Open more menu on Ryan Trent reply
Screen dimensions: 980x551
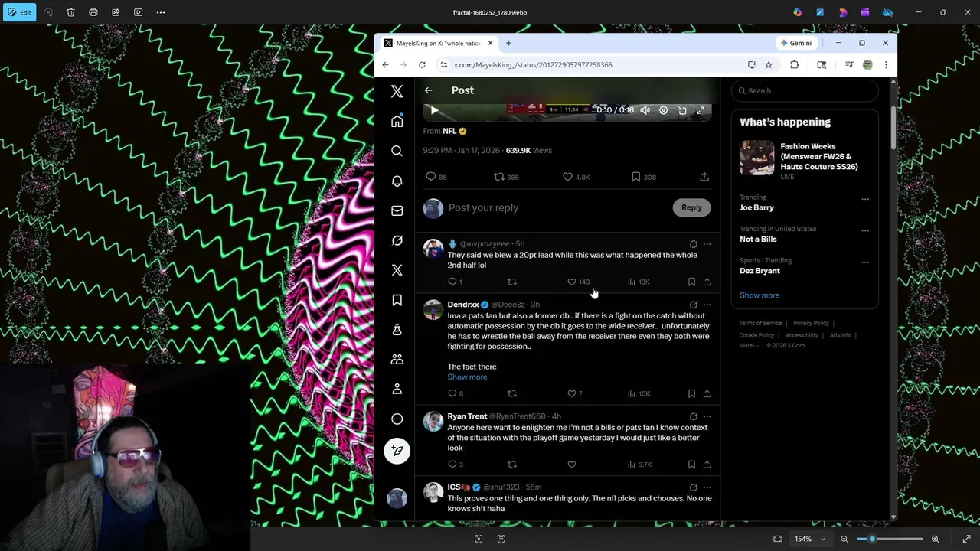pyautogui.click(x=707, y=416)
